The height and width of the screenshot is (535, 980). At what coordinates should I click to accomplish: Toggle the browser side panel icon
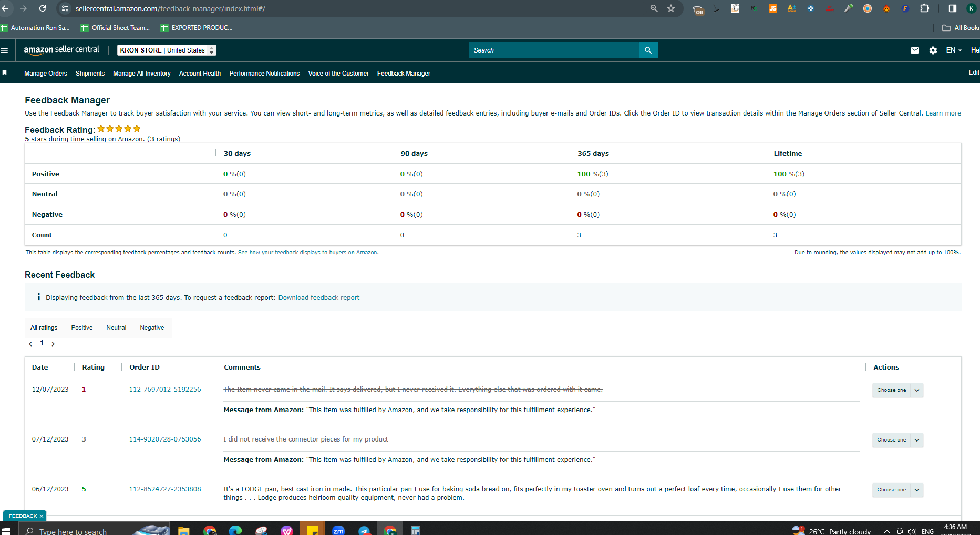coord(952,8)
